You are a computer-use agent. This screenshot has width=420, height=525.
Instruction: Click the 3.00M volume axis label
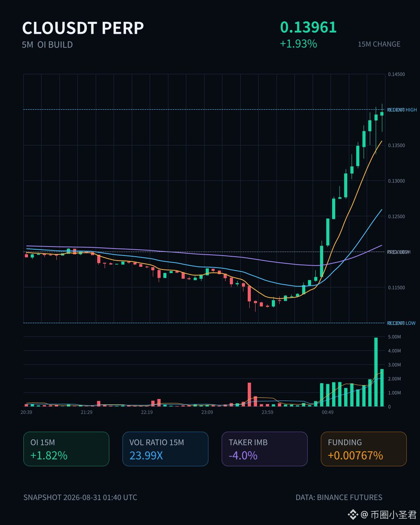(394, 365)
